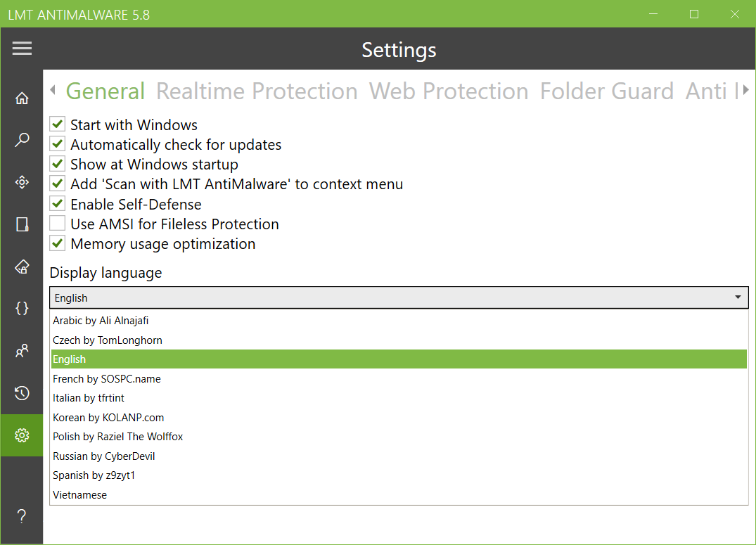Screen dimensions: 756x545
Task: Select French by SOSPC.name language
Action: click(x=107, y=379)
